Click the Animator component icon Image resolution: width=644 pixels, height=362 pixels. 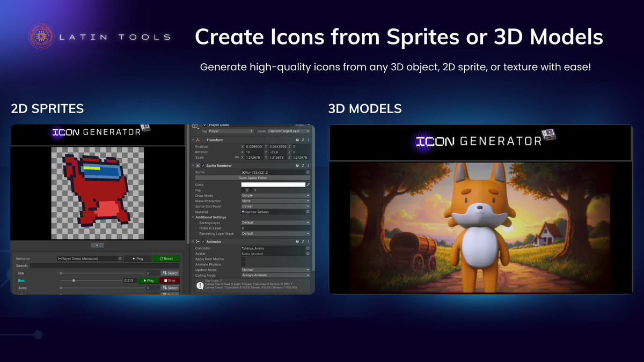coord(197,242)
